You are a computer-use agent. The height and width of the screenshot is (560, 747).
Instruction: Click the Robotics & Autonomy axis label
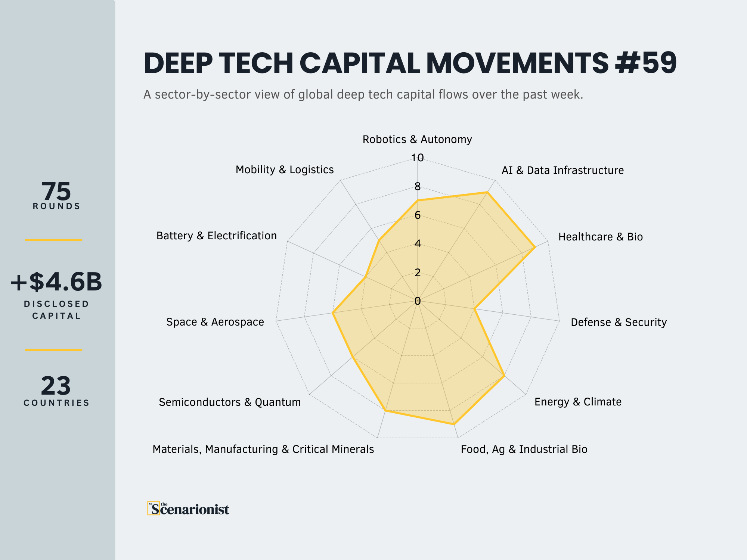417,140
